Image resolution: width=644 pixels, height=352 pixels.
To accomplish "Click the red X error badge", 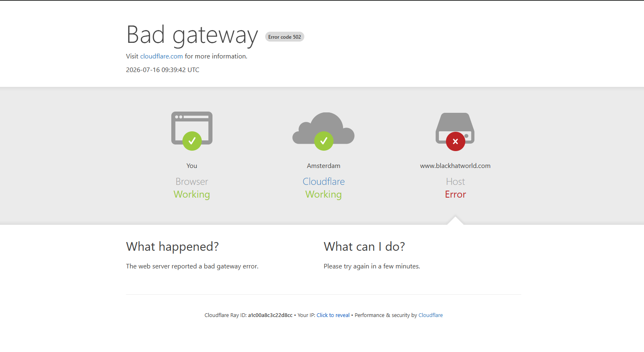I will [x=455, y=141].
